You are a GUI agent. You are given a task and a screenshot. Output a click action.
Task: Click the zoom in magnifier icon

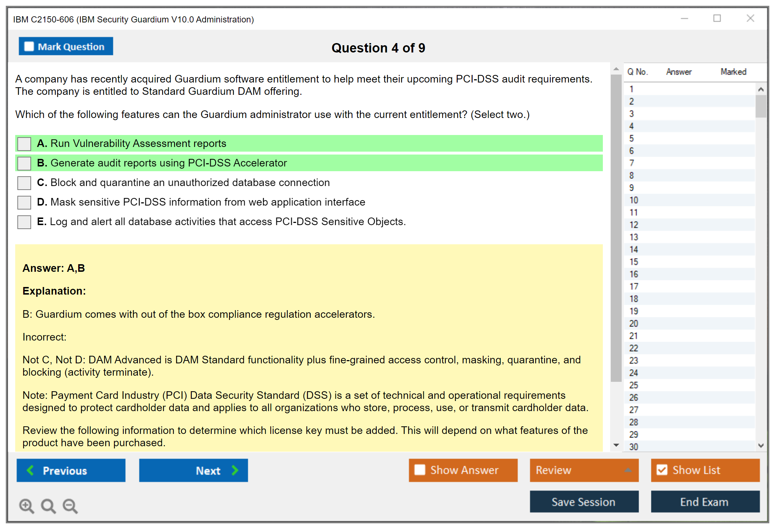click(x=26, y=506)
